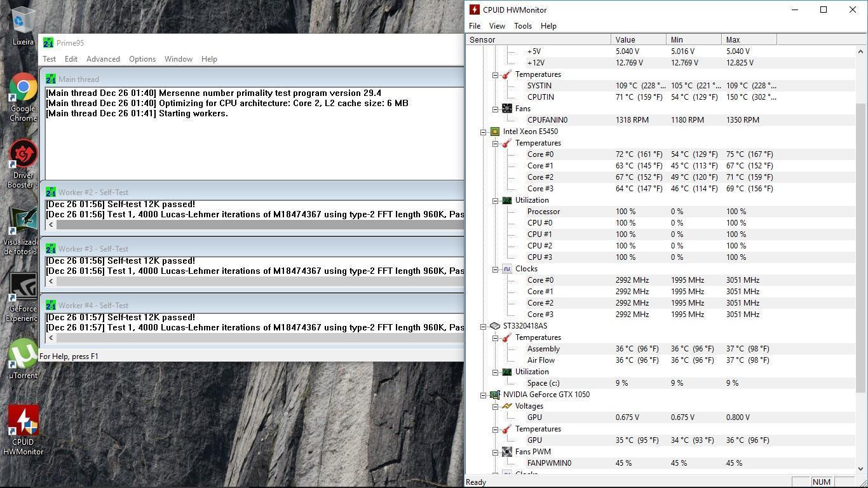Click the HWMonitor title bar lightning icon
Image resolution: width=868 pixels, height=488 pixels.
click(x=474, y=10)
